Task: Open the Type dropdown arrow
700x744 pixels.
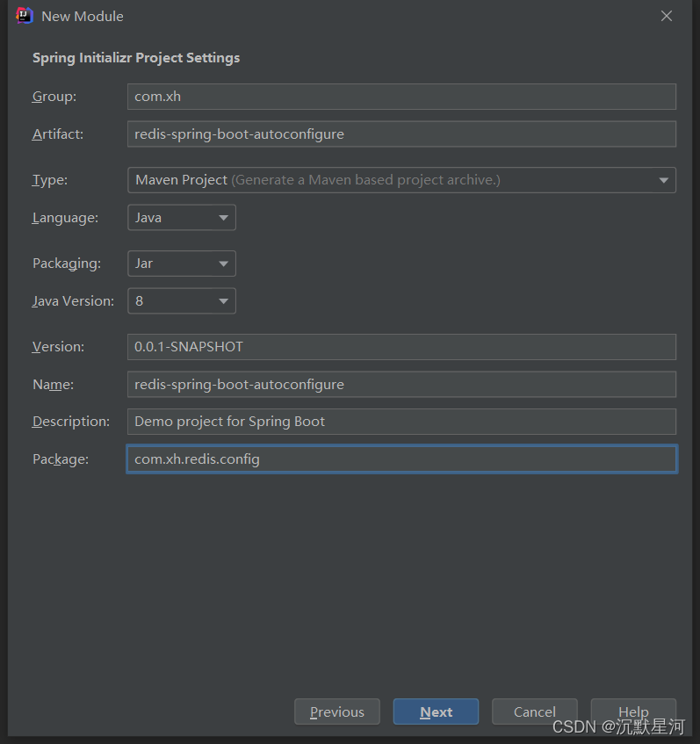Action: click(663, 180)
